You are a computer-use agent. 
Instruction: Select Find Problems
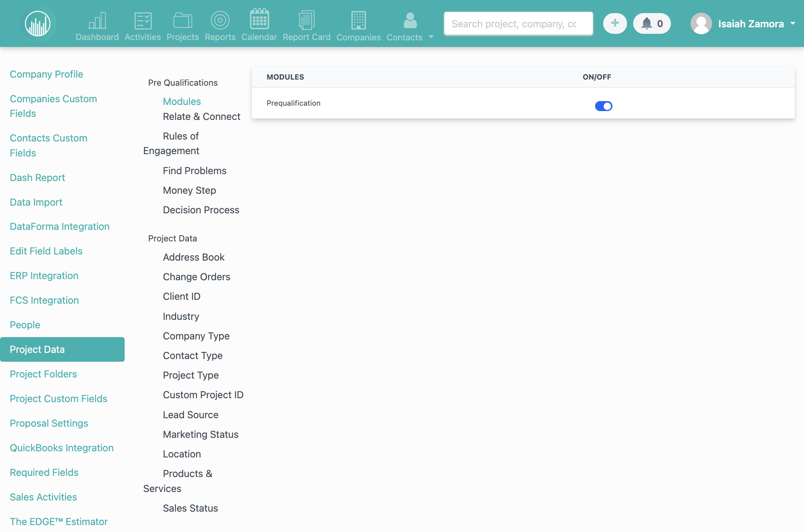[x=195, y=171]
